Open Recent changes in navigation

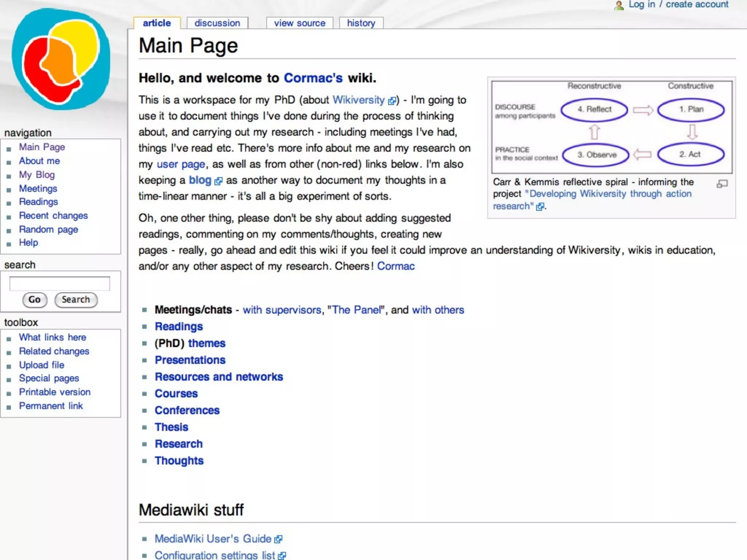53,215
